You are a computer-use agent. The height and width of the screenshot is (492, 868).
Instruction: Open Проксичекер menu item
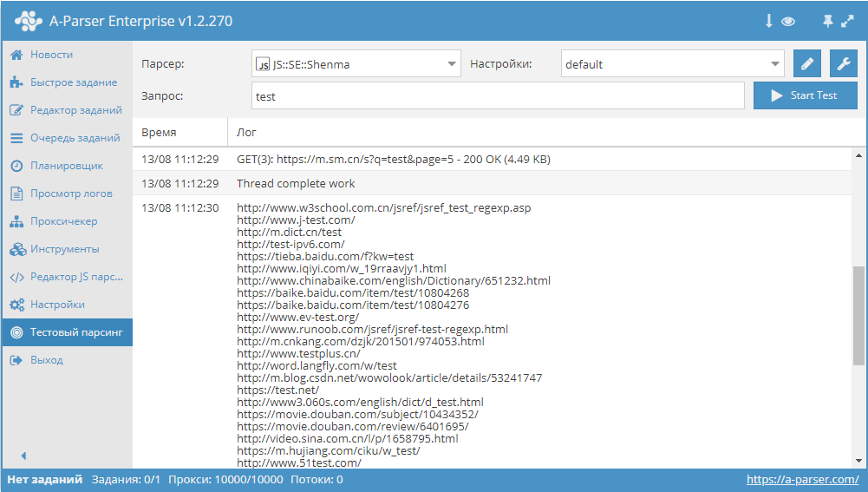point(67,221)
